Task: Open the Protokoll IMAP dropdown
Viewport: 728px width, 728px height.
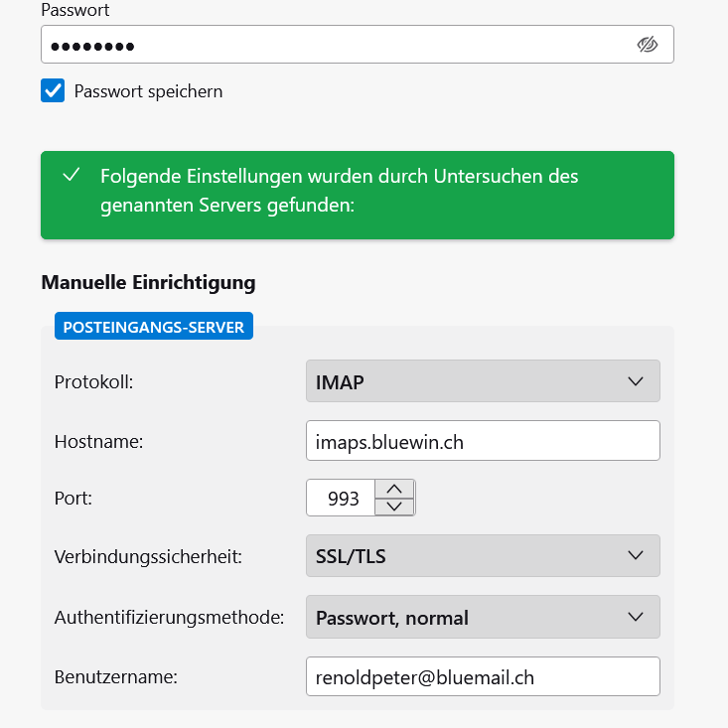Action: coord(482,381)
